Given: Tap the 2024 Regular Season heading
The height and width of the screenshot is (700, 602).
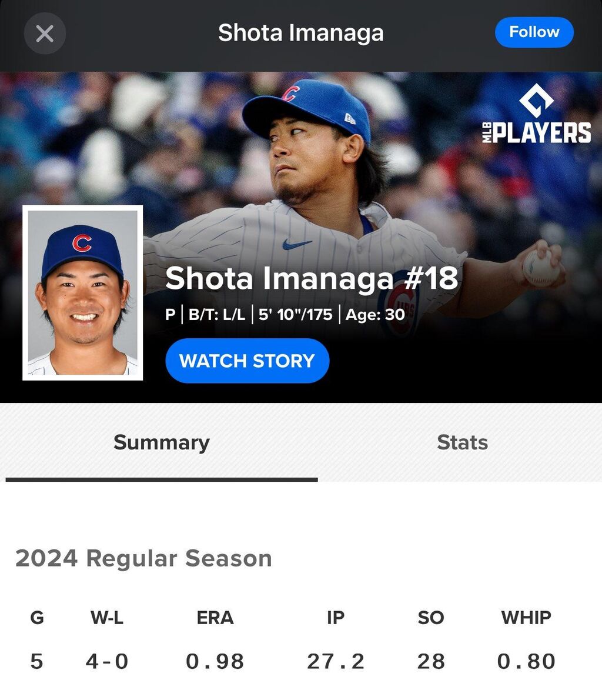Looking at the screenshot, I should click(143, 558).
